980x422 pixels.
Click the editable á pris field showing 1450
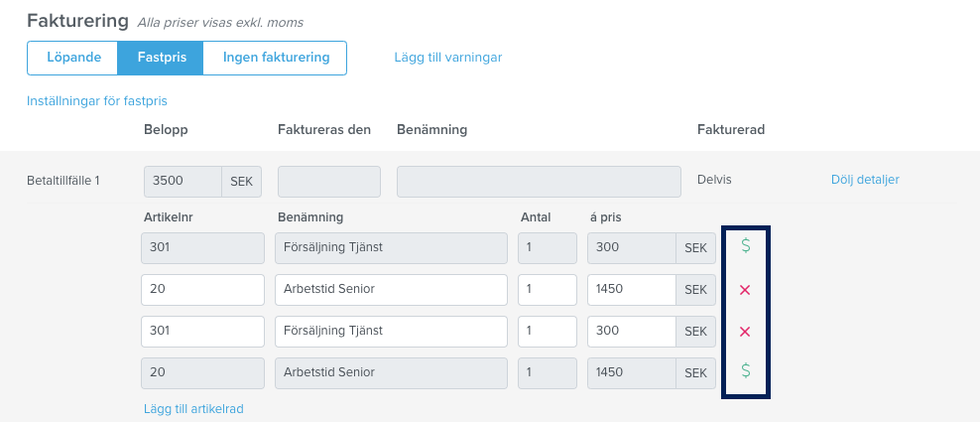[x=632, y=290]
